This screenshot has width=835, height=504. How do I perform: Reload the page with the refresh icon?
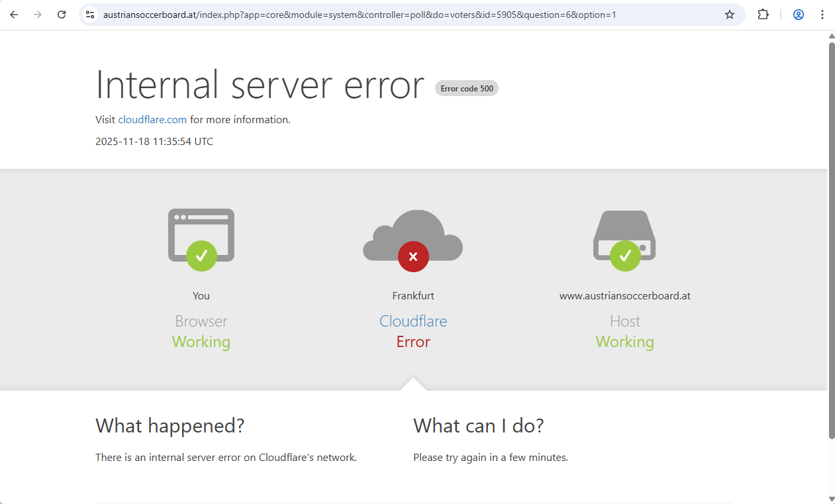click(x=62, y=15)
